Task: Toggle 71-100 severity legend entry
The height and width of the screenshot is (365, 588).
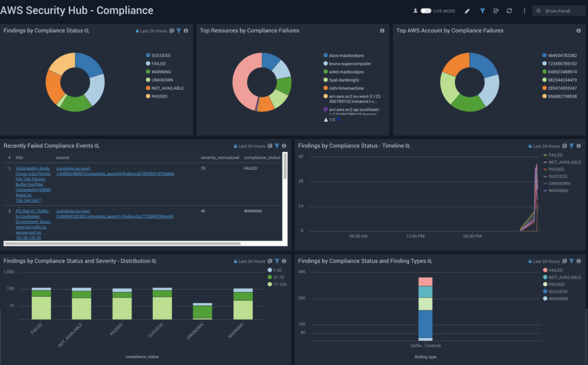Action: (277, 285)
